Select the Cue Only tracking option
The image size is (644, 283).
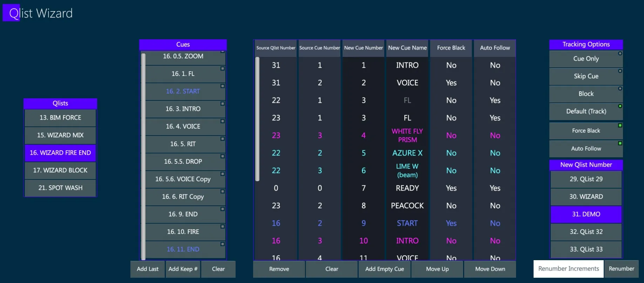pyautogui.click(x=586, y=59)
